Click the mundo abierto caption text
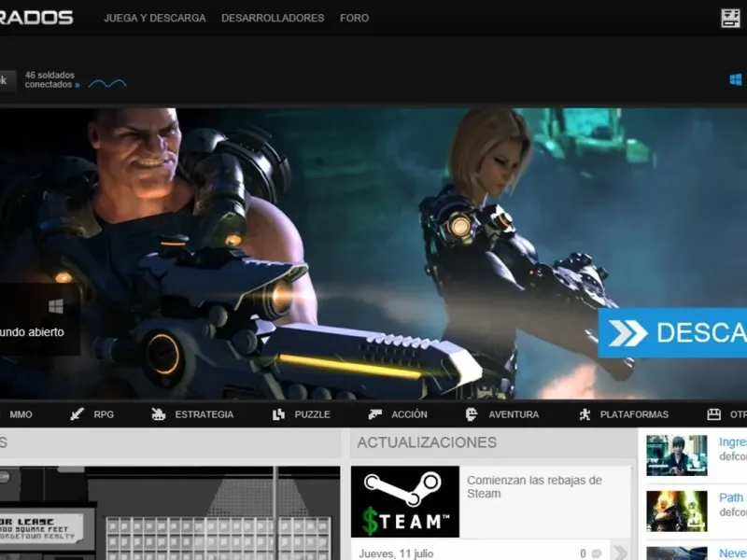Viewport: 747px width, 560px height. point(32,332)
